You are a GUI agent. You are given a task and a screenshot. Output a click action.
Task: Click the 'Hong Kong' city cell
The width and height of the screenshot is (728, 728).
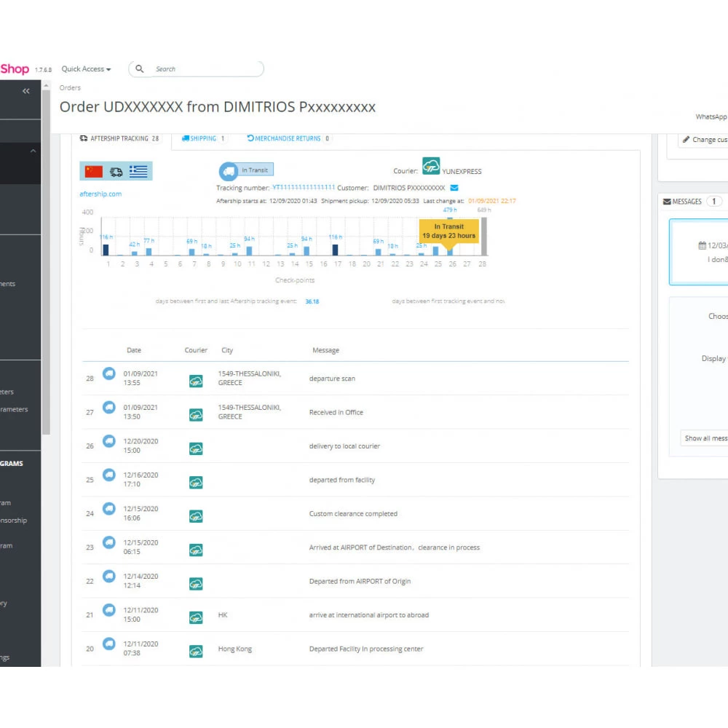pos(235,649)
